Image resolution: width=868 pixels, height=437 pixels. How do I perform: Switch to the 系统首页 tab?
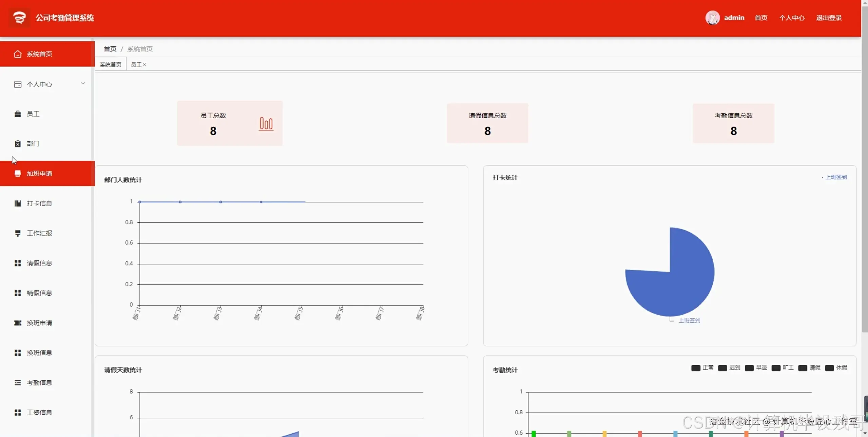pyautogui.click(x=111, y=64)
